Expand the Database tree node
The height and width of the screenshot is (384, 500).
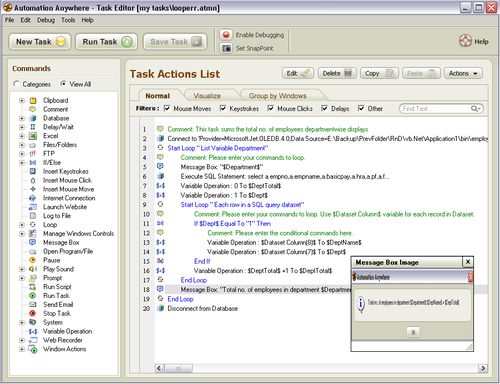point(22,118)
